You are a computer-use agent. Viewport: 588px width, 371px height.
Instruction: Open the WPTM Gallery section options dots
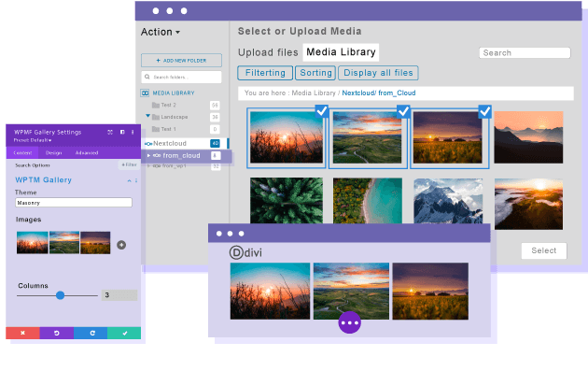point(136,180)
